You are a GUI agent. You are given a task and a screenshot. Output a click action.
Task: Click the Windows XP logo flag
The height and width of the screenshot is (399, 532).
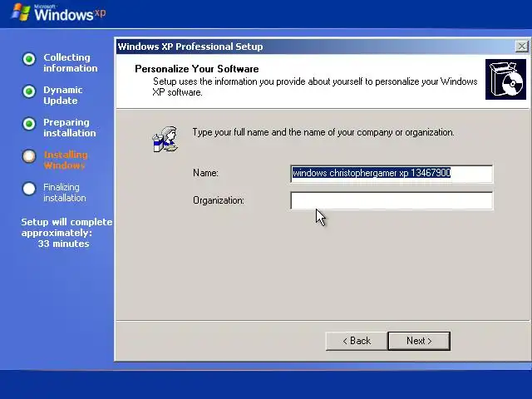coord(21,12)
